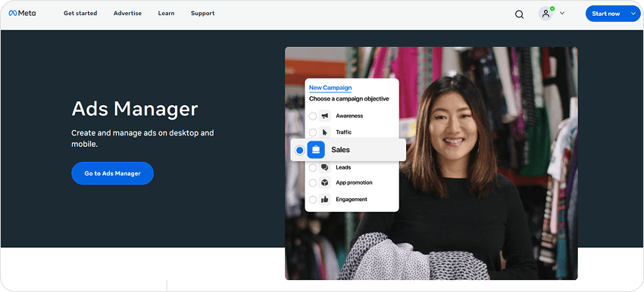Click the Engagement thumbs-up icon
Viewport: 644px width, 292px height.
[325, 199]
